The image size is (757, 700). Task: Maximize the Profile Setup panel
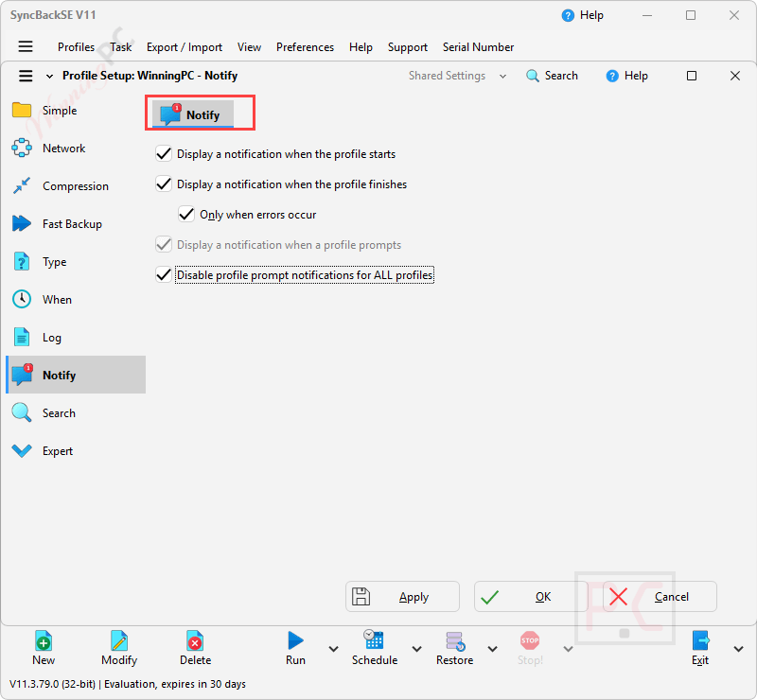[x=692, y=76]
